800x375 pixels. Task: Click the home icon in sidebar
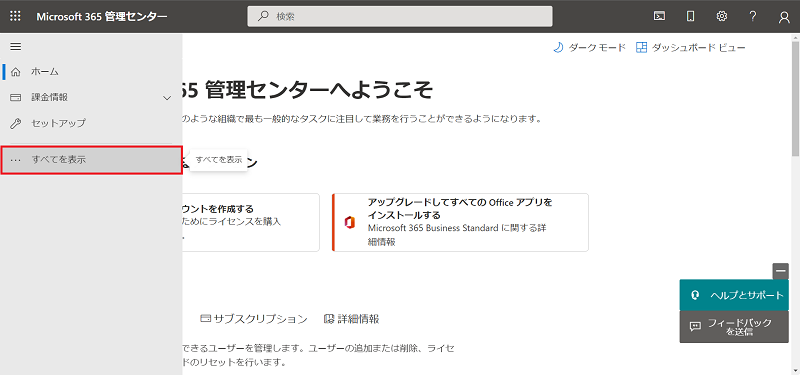point(16,71)
